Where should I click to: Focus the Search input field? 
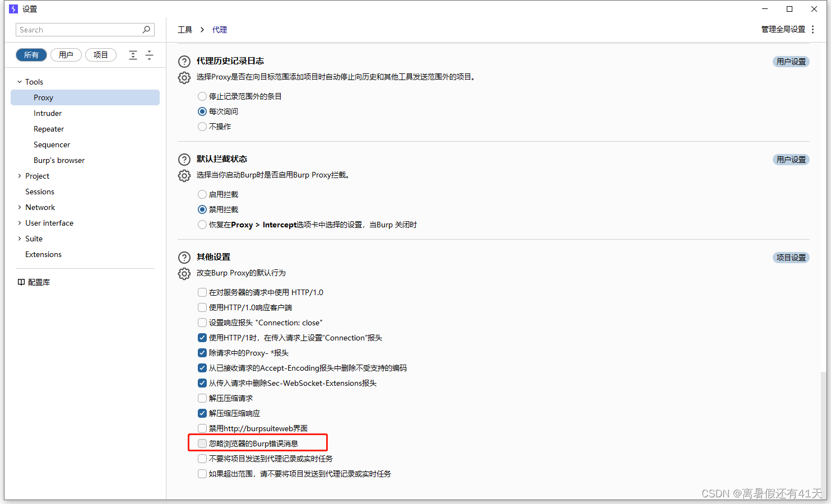(x=85, y=30)
